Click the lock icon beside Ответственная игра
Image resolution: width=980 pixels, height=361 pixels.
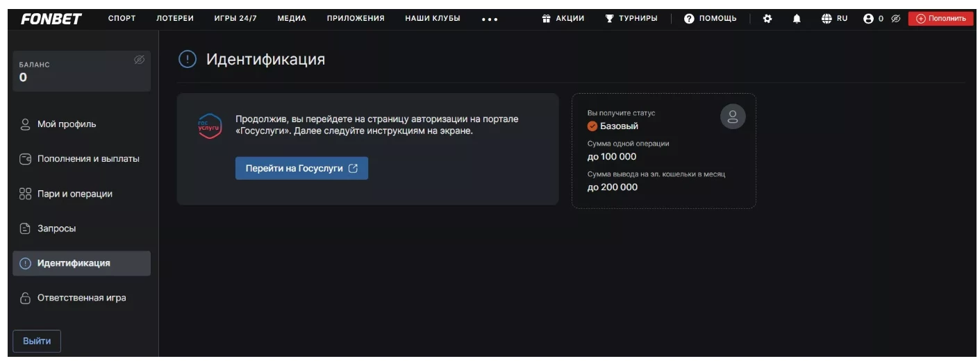(x=26, y=298)
